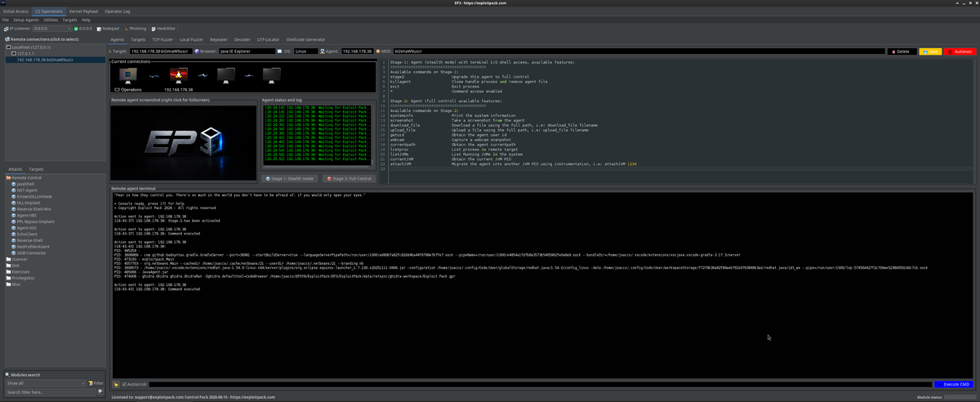Switch to the Decoder tab
980x402 pixels.
[x=243, y=39]
